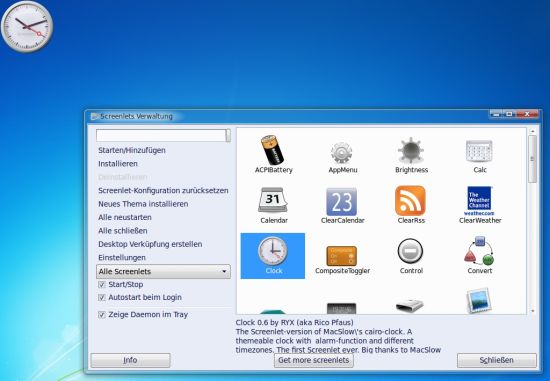Viewport: 550px width, 381px height.
Task: Click the screenlet list scrollbar thumb
Action: pos(532,159)
